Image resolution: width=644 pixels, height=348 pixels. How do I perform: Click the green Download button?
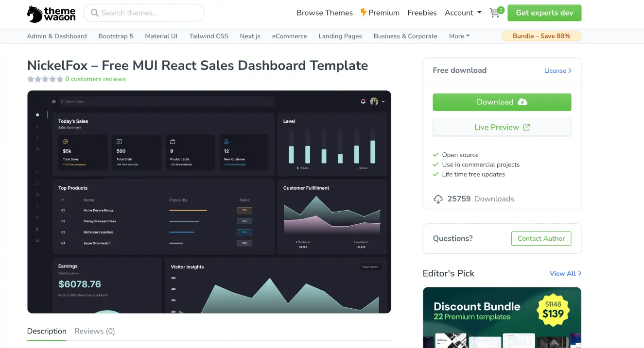click(502, 102)
